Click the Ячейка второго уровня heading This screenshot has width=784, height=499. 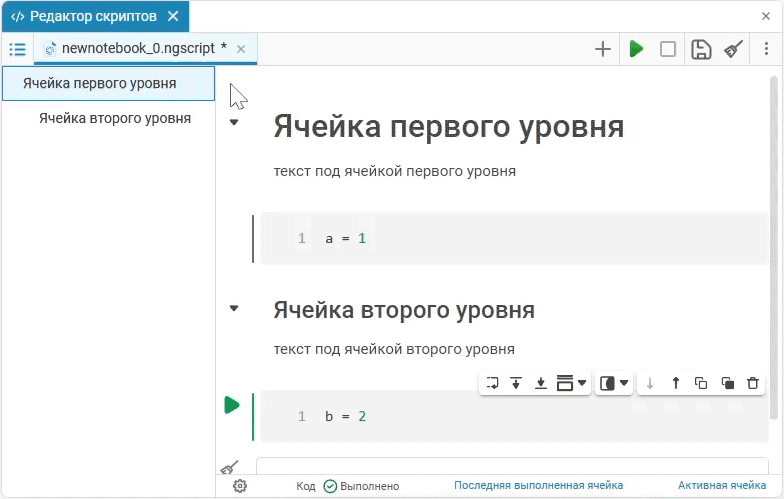[404, 310]
